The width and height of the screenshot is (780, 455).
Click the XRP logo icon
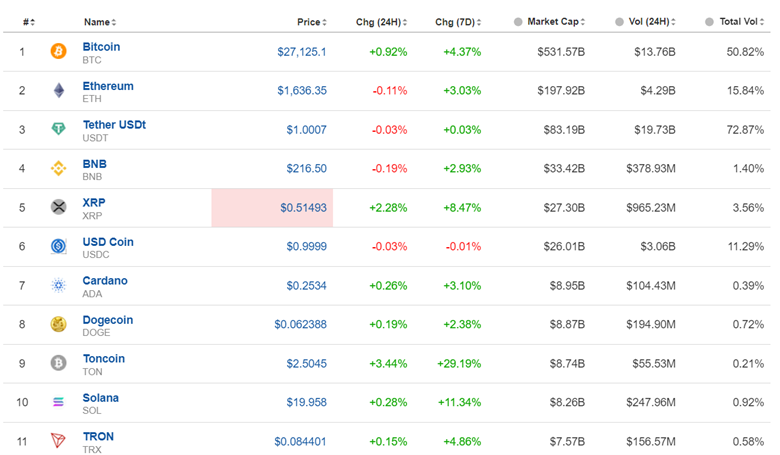pyautogui.click(x=59, y=207)
